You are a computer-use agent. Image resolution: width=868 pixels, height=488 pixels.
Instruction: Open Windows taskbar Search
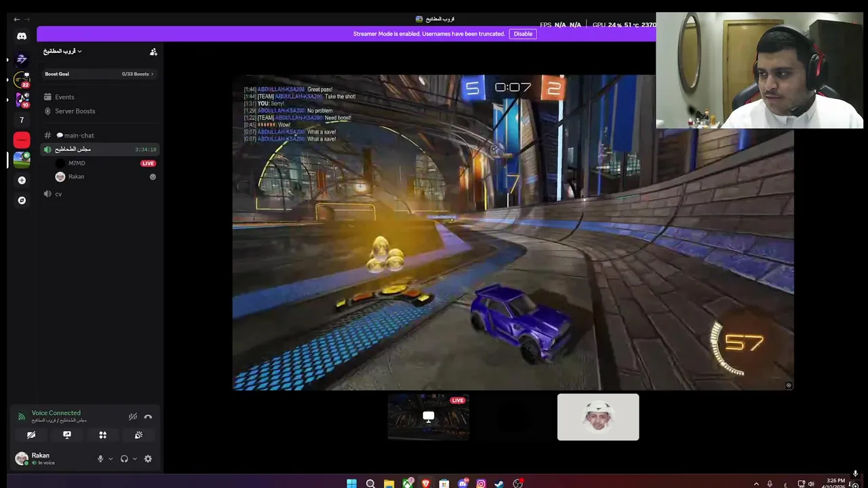(x=370, y=483)
